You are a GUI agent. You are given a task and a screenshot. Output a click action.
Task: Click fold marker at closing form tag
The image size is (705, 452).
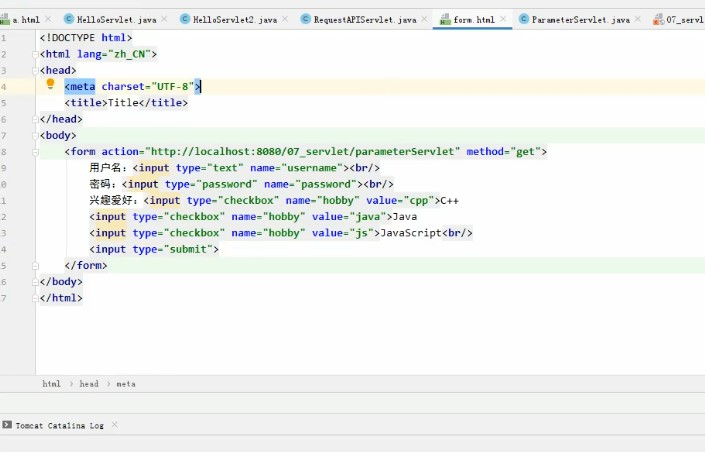[x=36, y=266]
